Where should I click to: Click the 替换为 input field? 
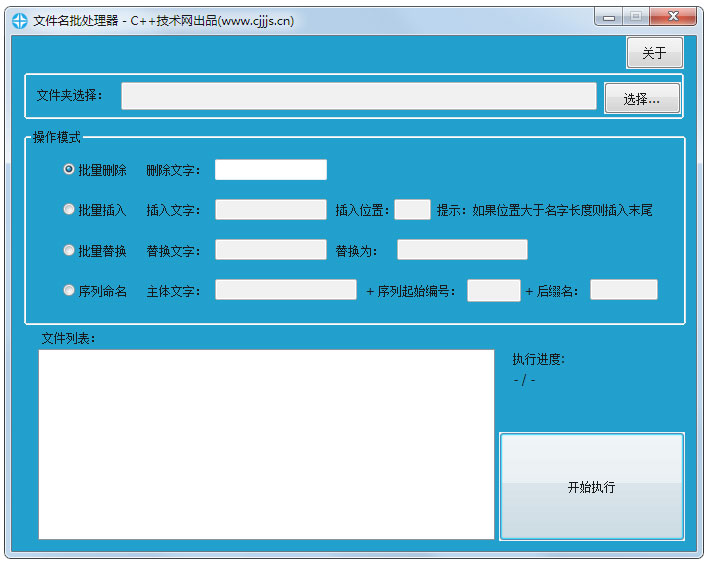click(462, 250)
